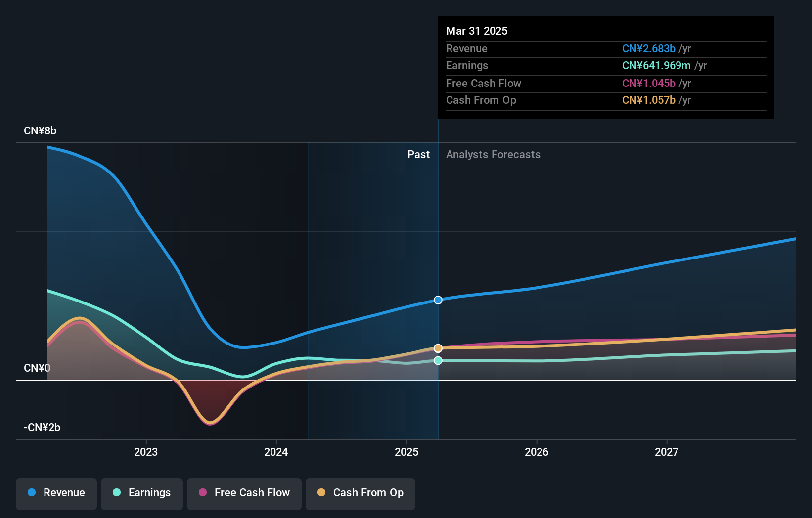The height and width of the screenshot is (518, 812).
Task: Toggle the Revenue legend button
Action: pyautogui.click(x=56, y=494)
